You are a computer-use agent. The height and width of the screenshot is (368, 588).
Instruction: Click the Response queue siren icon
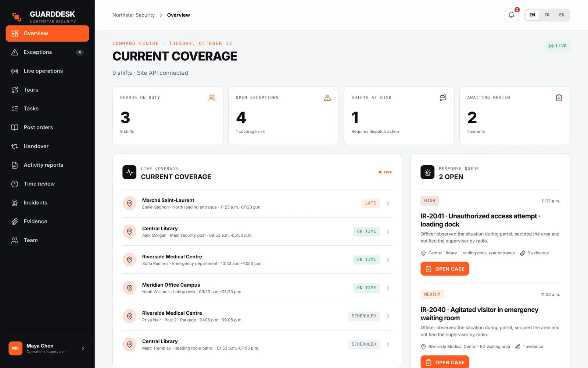(x=427, y=172)
